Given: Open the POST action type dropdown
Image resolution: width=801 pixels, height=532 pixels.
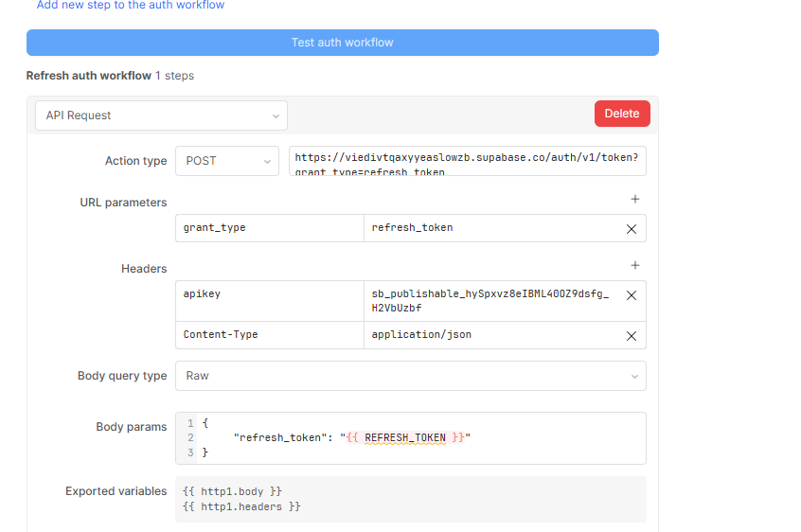Looking at the screenshot, I should [227, 161].
